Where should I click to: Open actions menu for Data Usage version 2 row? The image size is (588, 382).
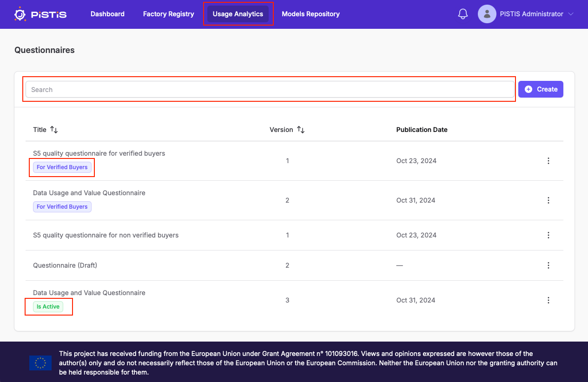(548, 200)
